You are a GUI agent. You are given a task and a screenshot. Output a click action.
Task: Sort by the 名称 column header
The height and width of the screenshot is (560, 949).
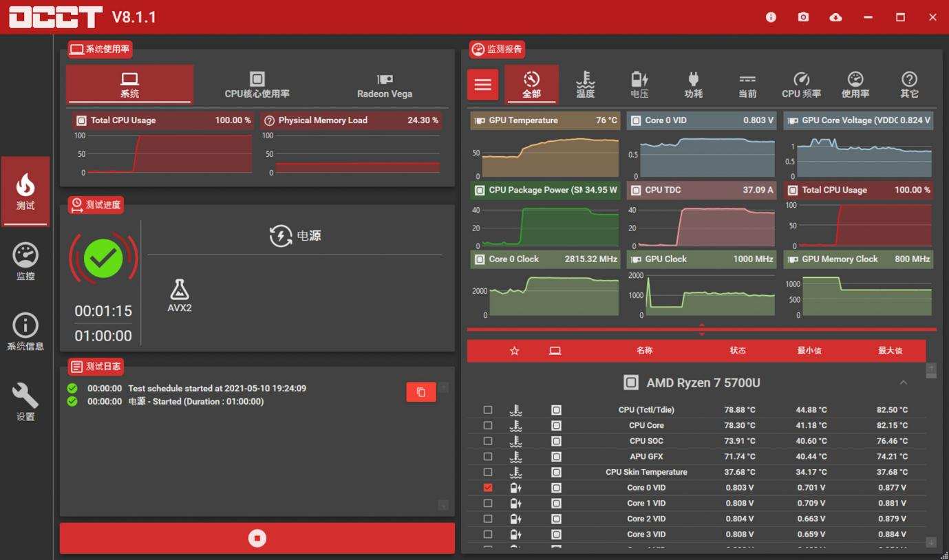click(x=644, y=351)
